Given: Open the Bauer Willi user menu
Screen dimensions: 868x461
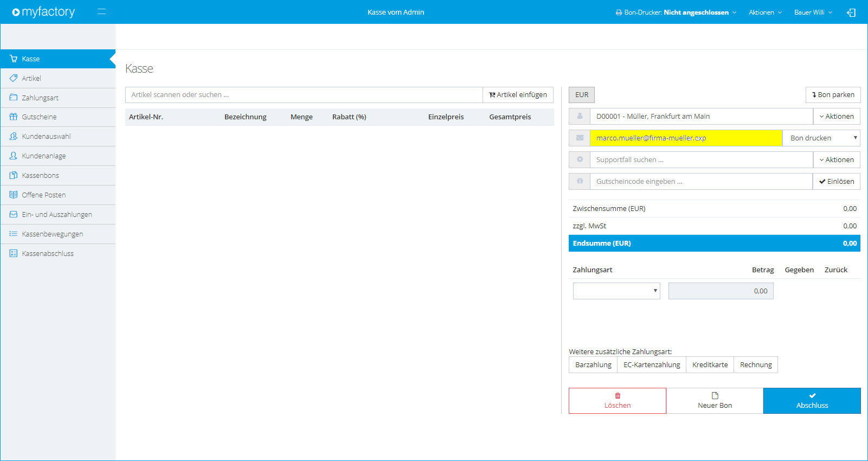Looking at the screenshot, I should point(813,12).
